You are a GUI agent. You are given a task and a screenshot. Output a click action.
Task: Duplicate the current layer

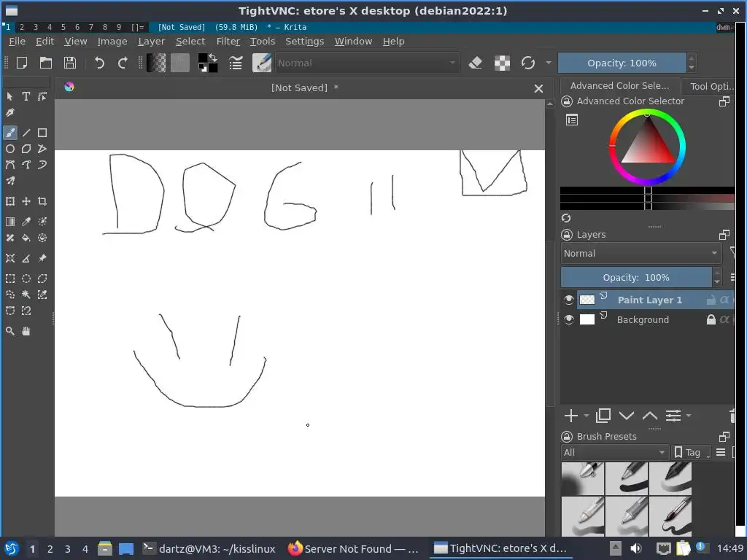point(603,416)
